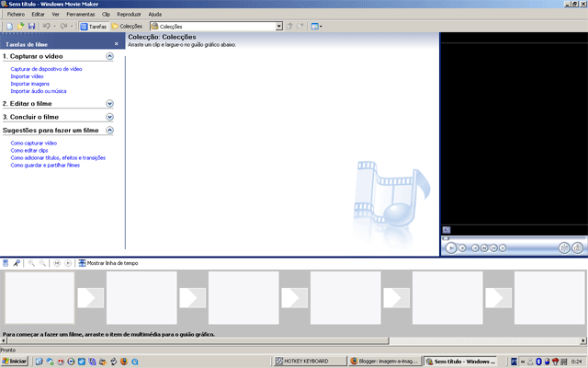
Task: Select the first storyboard transition box
Action: point(90,298)
